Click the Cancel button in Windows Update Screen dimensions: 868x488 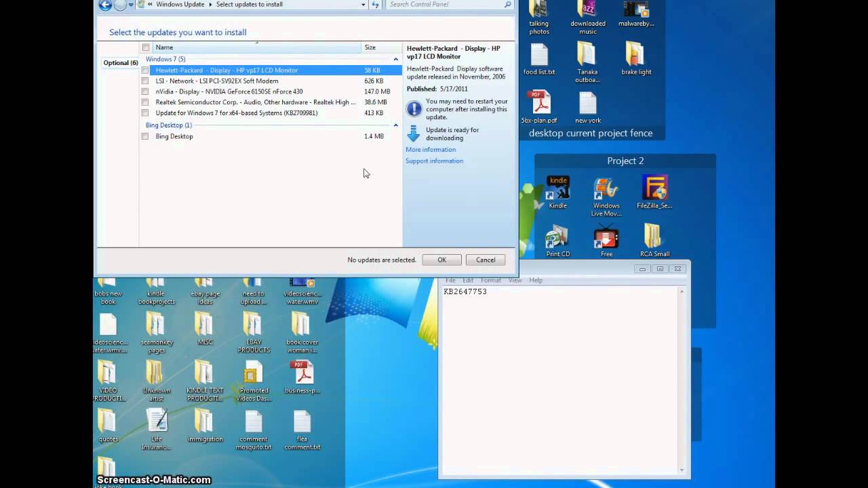[486, 260]
